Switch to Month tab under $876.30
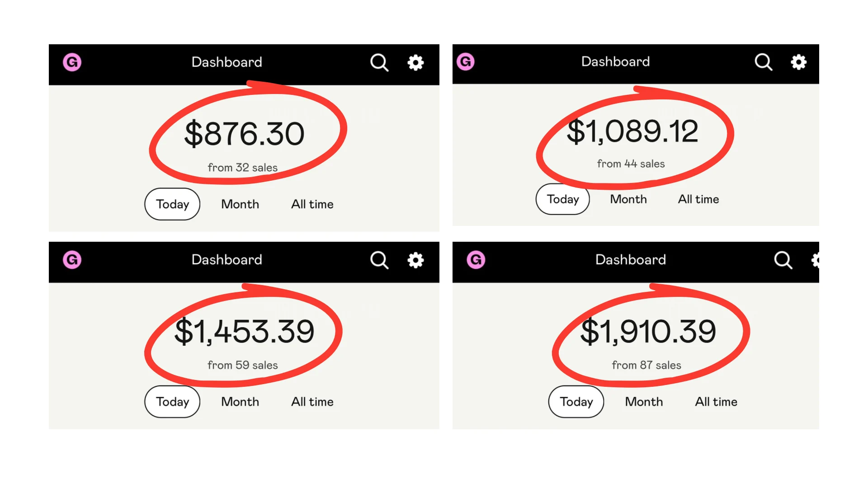The width and height of the screenshot is (868, 488). click(x=240, y=204)
